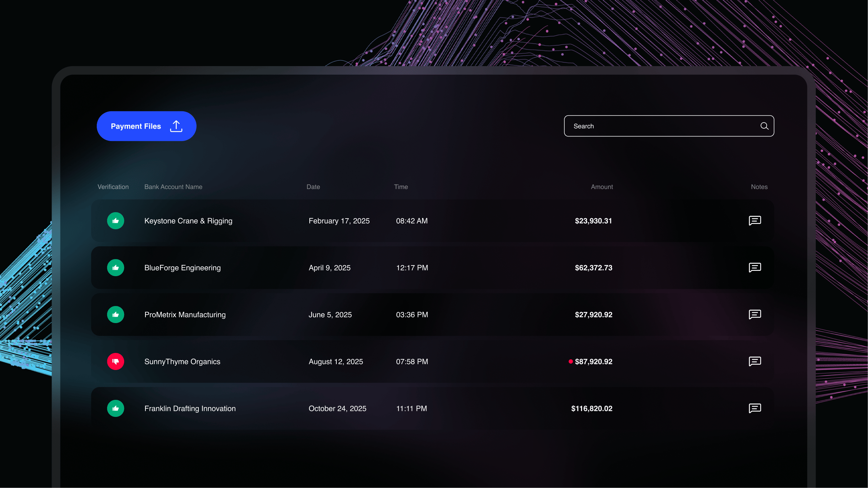Click the magnifying glass search icon
The image size is (868, 488).
click(x=764, y=126)
